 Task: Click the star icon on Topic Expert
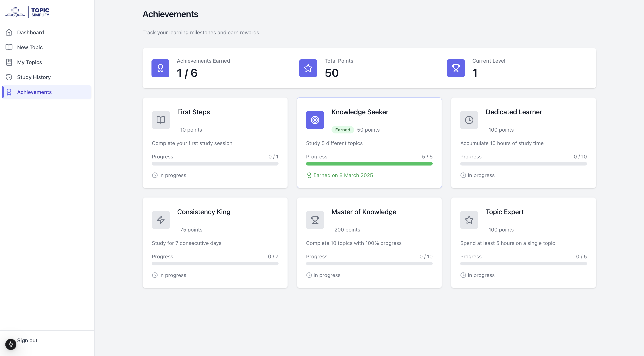coord(469,220)
